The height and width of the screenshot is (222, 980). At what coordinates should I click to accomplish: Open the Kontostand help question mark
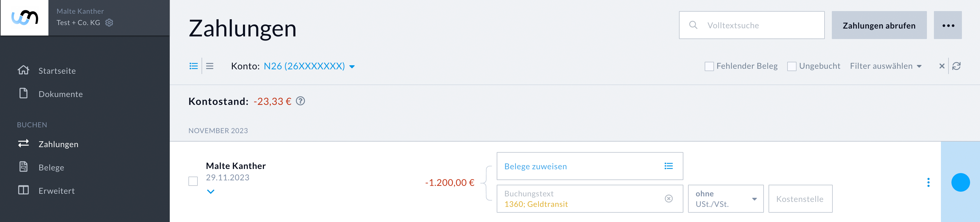tap(300, 101)
